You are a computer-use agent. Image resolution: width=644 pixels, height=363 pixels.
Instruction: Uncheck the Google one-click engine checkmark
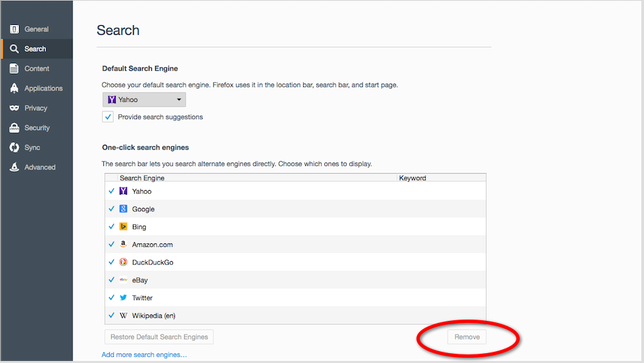111,208
